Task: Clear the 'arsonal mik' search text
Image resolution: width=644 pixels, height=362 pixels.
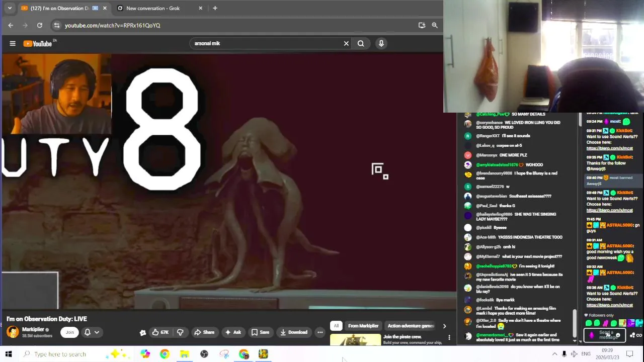Action: tap(346, 43)
